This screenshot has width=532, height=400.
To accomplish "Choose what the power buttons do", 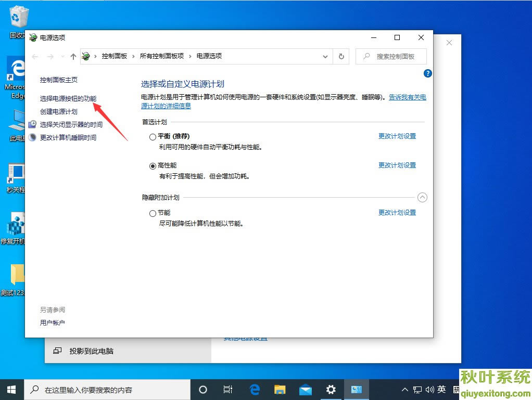I will pyautogui.click(x=68, y=98).
